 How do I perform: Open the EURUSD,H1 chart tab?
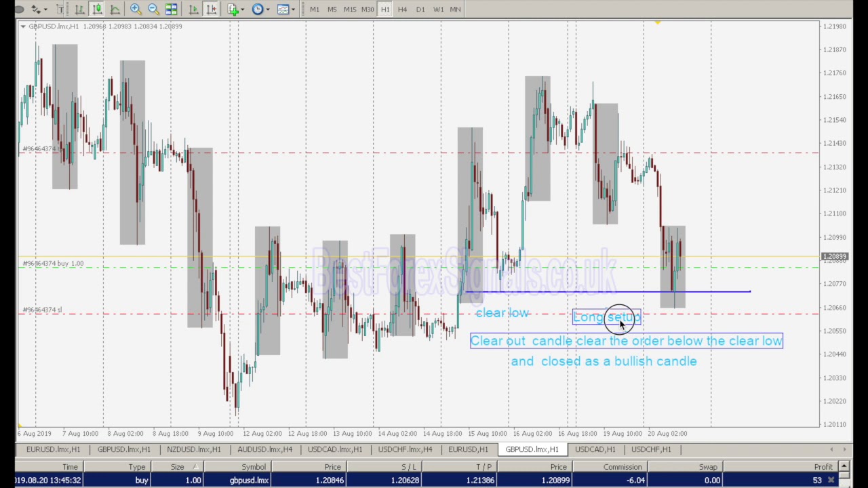click(468, 449)
